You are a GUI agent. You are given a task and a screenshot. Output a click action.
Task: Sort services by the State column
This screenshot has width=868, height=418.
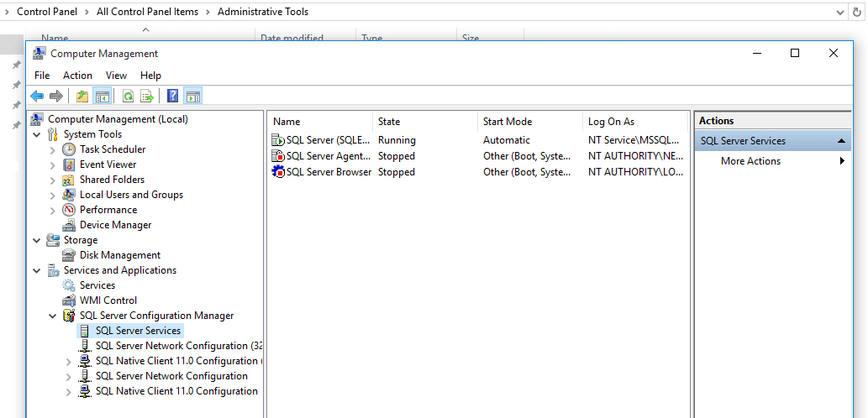pos(425,122)
